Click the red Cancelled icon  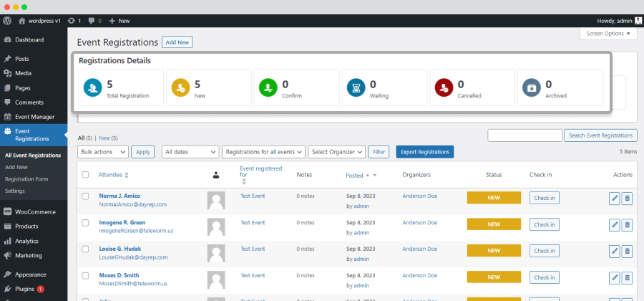click(444, 87)
